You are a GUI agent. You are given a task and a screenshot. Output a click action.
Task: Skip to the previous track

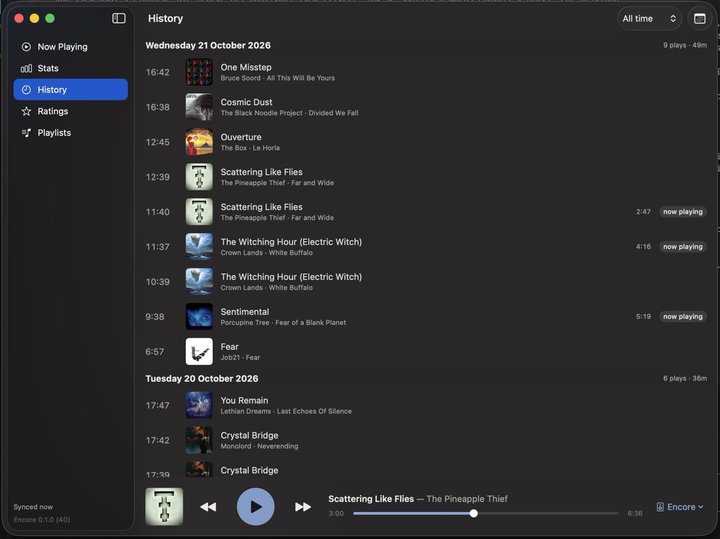(208, 507)
